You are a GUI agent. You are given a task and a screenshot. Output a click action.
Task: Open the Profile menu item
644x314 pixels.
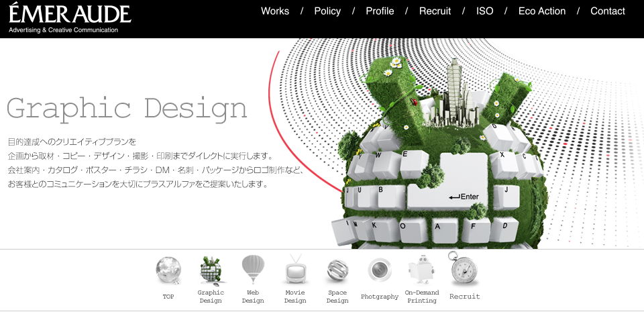(380, 11)
